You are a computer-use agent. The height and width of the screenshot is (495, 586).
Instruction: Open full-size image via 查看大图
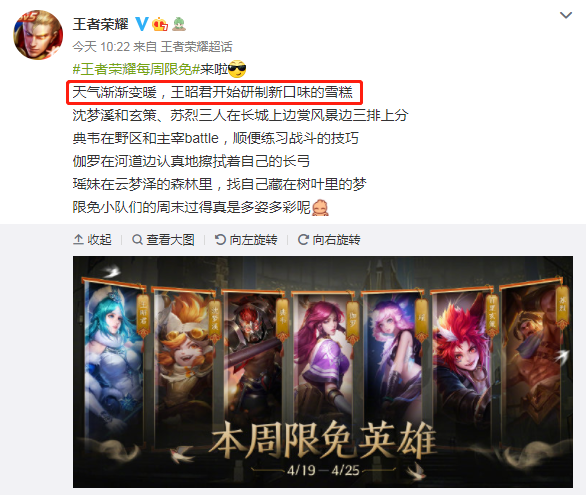(x=164, y=239)
